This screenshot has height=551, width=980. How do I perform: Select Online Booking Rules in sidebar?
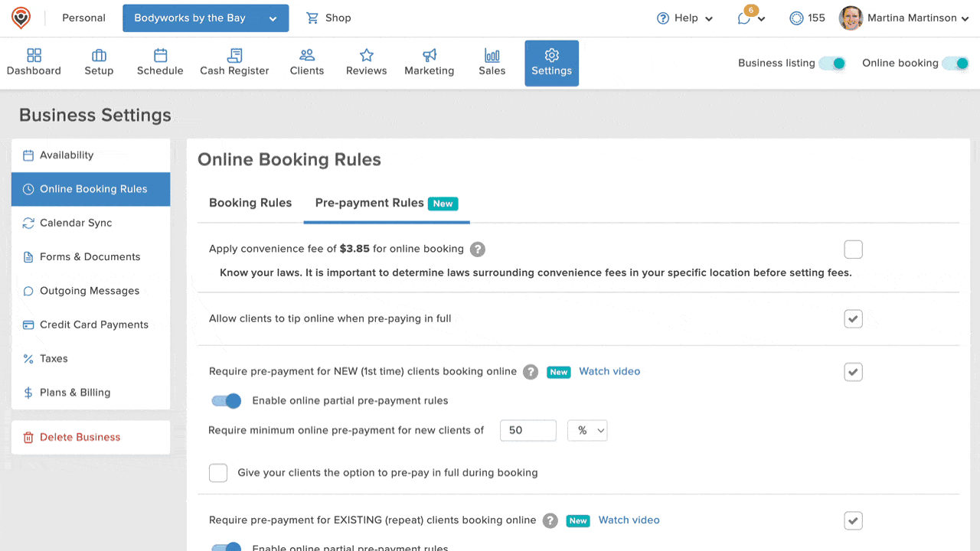[x=91, y=189]
